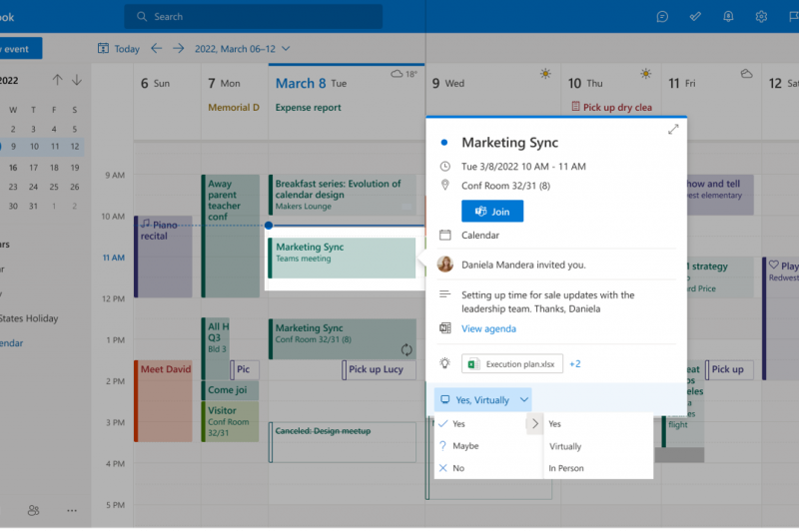Click the 11 Fri cloudy weather icon
The width and height of the screenshot is (799, 532).
click(x=746, y=74)
